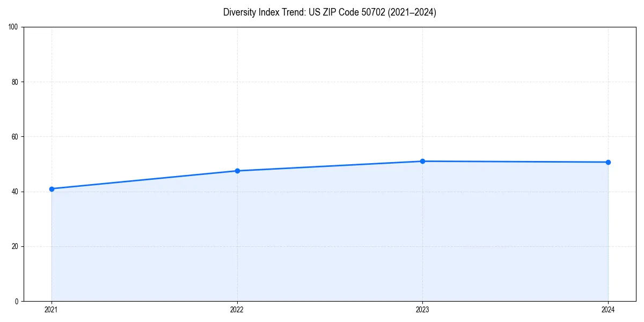Viewport: 644px width, 322px height.
Task: Click the 2022 data point marker
Action: (237, 171)
